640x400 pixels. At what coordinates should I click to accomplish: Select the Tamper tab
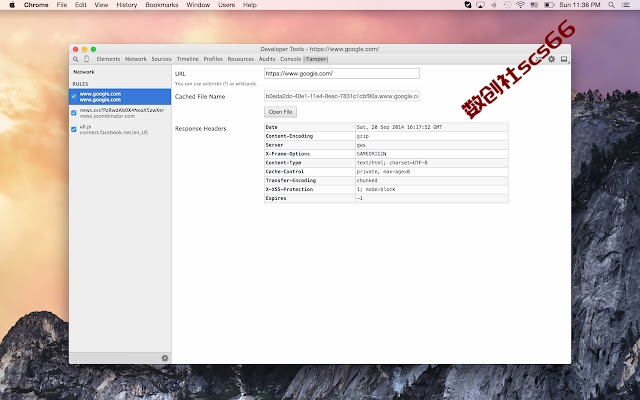[316, 59]
